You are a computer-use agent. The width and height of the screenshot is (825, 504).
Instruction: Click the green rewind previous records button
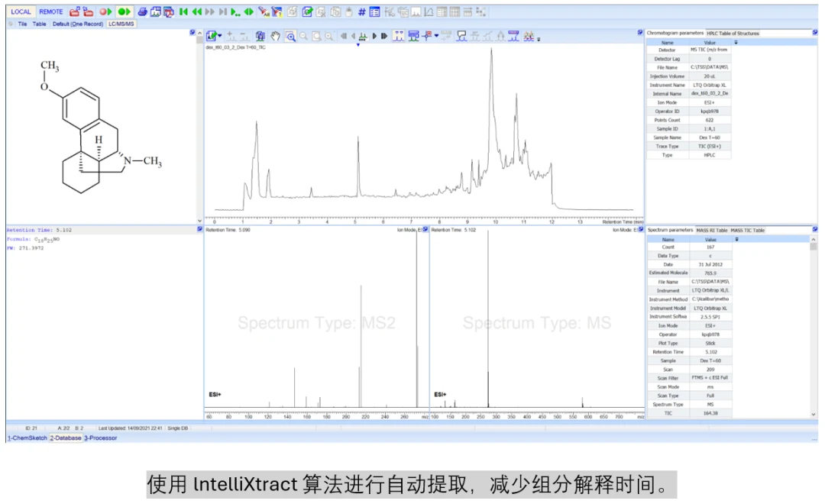pyautogui.click(x=197, y=11)
